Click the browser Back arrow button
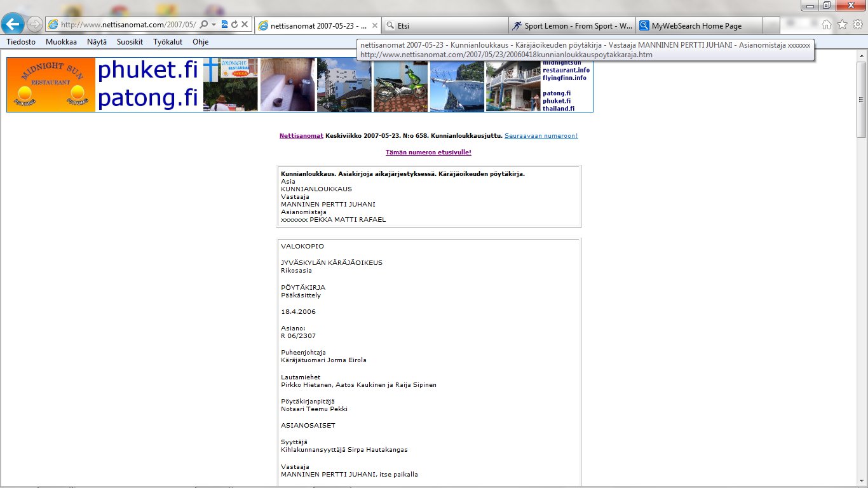868x488 pixels. pos(14,24)
